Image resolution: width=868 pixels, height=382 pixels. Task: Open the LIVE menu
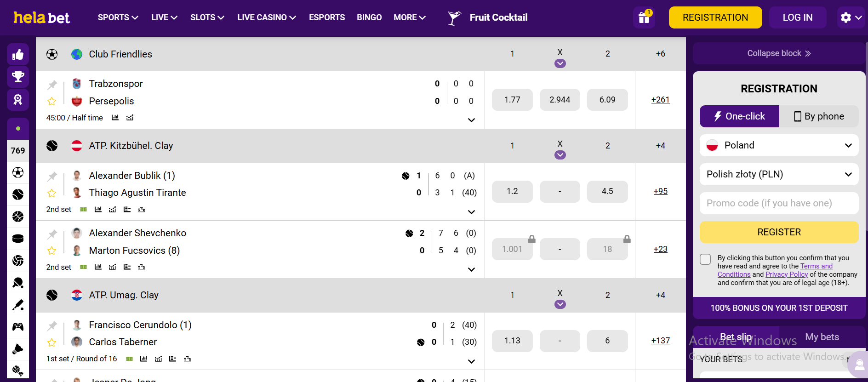pos(164,17)
